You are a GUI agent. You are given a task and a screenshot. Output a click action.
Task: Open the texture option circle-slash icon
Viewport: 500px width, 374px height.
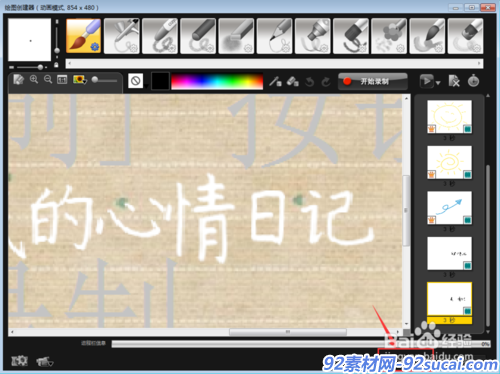coord(135,81)
